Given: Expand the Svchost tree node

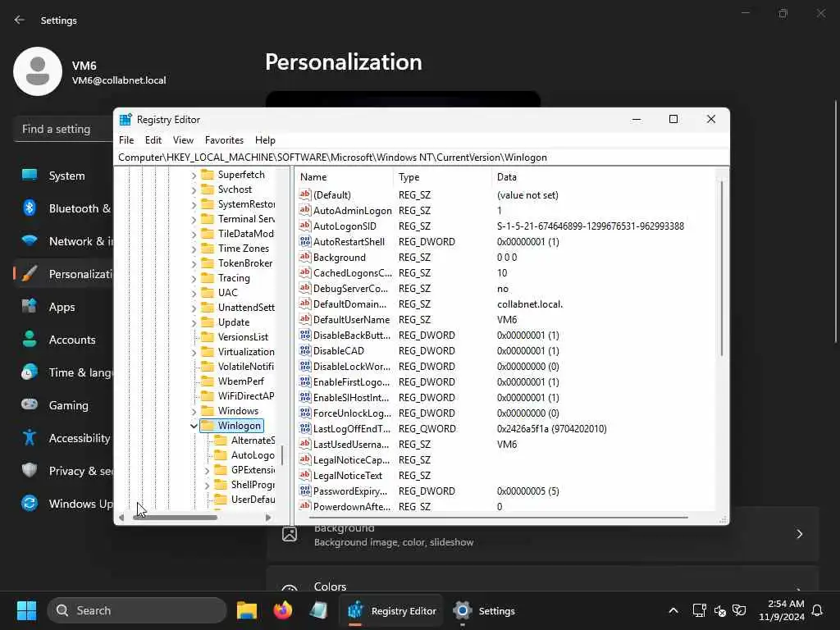Looking at the screenshot, I should pyautogui.click(x=194, y=189).
